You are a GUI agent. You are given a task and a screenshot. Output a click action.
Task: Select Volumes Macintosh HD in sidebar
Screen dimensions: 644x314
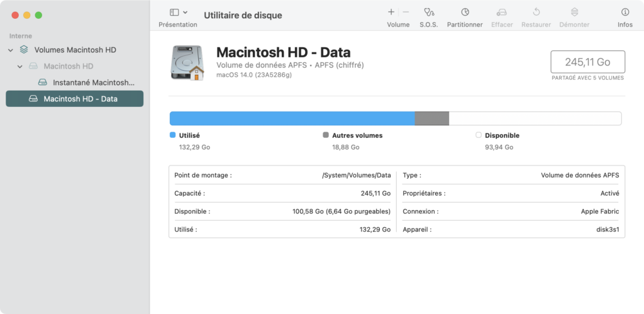coord(75,50)
